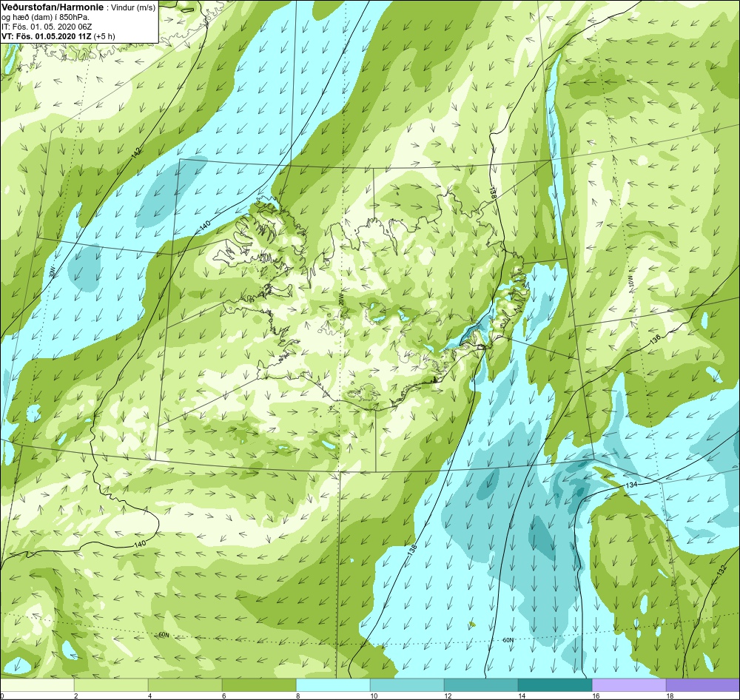Select the 134 height contour label

631,485
